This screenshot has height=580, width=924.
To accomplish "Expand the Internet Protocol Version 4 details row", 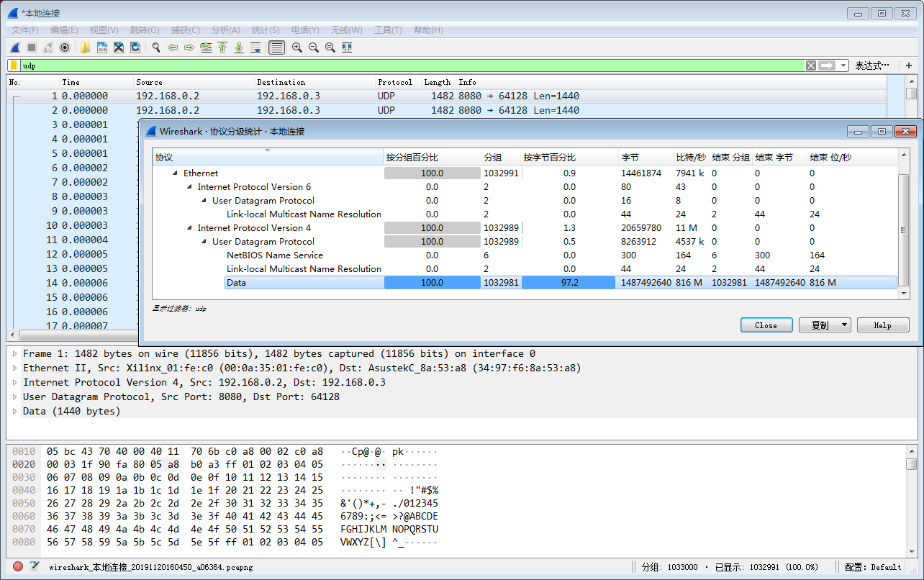I will (x=16, y=382).
